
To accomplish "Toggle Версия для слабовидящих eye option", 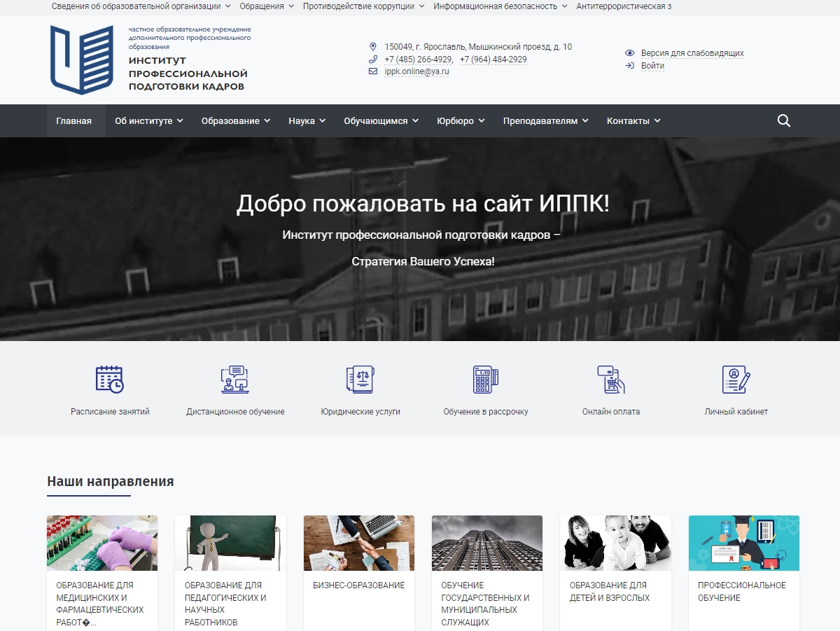I will coord(685,53).
